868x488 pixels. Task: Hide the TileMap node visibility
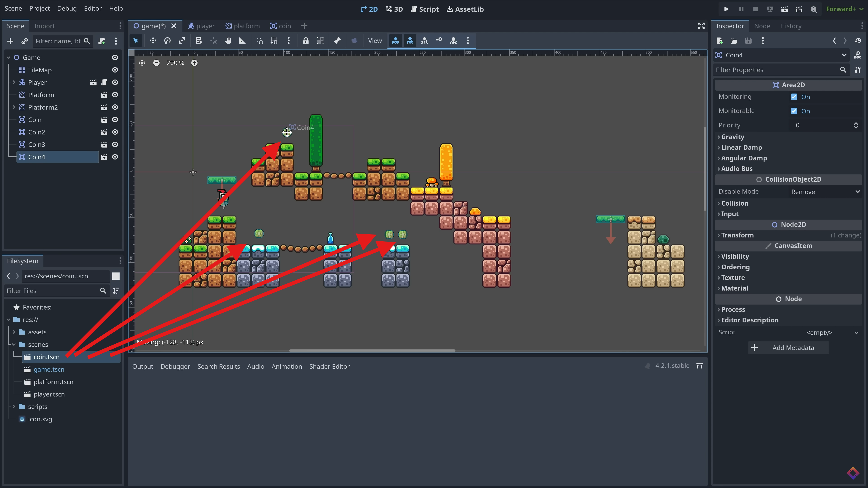coord(115,70)
